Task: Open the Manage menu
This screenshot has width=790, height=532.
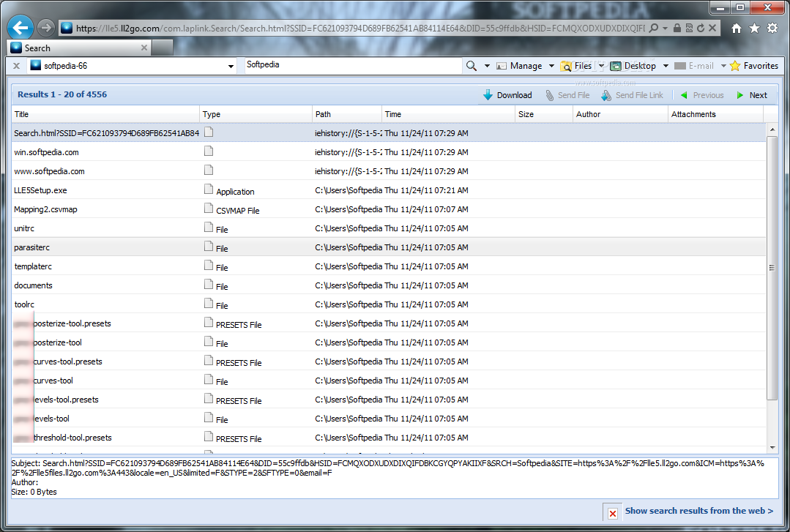Action: (x=519, y=65)
